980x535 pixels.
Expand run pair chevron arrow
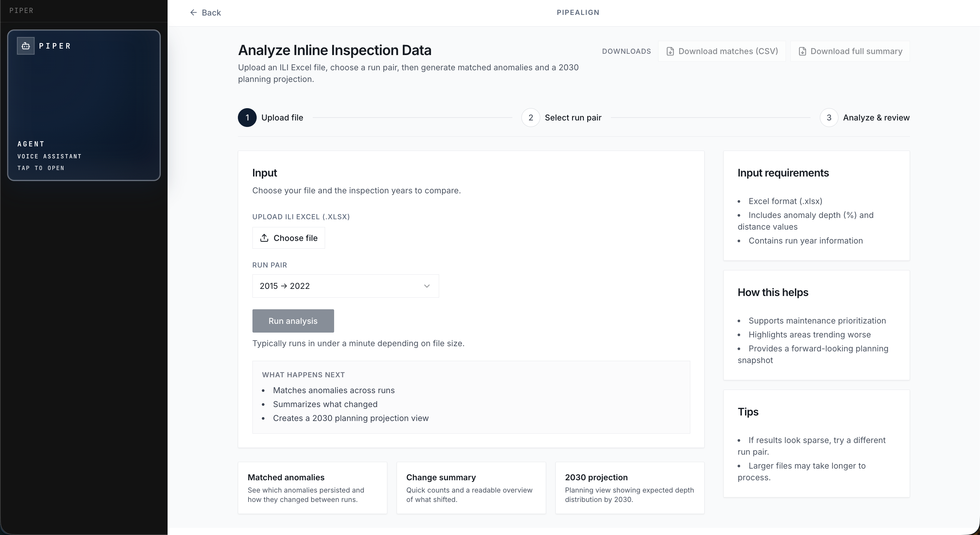[426, 286]
